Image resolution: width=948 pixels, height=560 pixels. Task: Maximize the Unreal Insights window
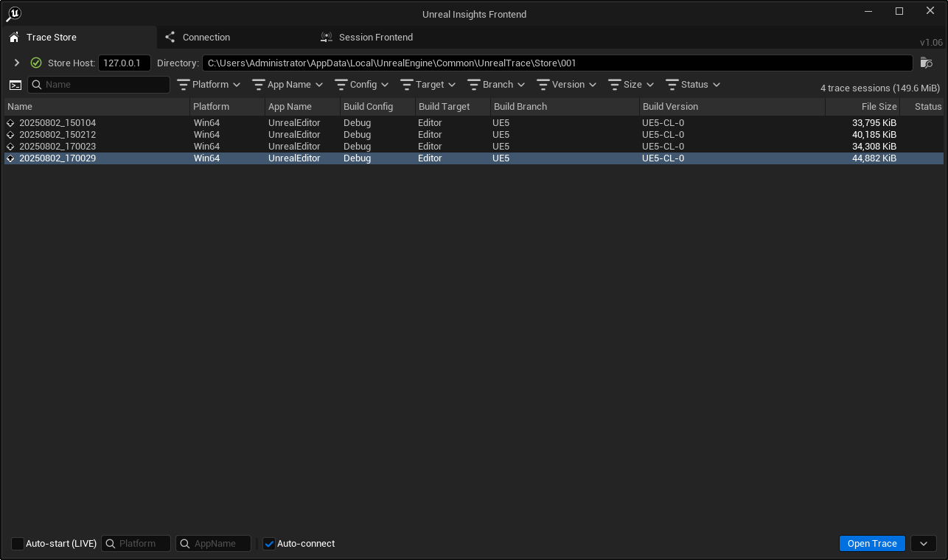[x=899, y=11]
